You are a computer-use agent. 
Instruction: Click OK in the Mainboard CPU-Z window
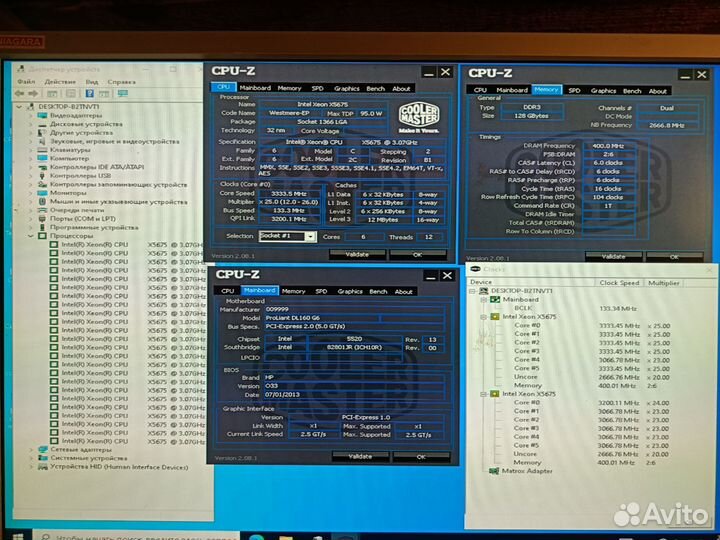421,457
